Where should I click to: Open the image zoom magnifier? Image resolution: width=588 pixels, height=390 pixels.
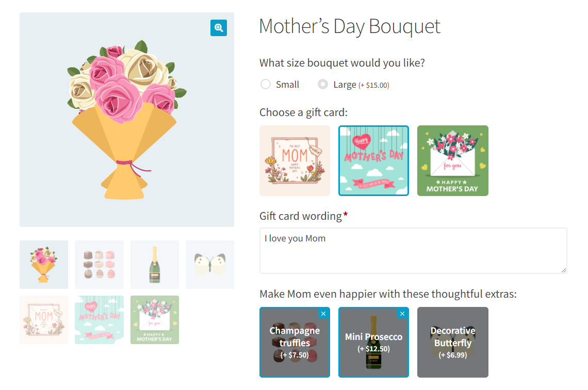[x=218, y=28]
